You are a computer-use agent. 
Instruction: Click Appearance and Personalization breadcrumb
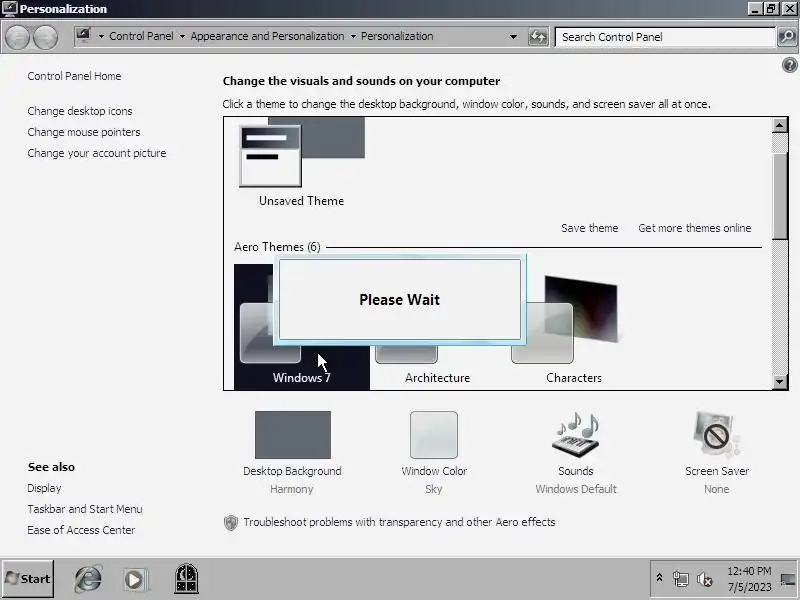267,36
